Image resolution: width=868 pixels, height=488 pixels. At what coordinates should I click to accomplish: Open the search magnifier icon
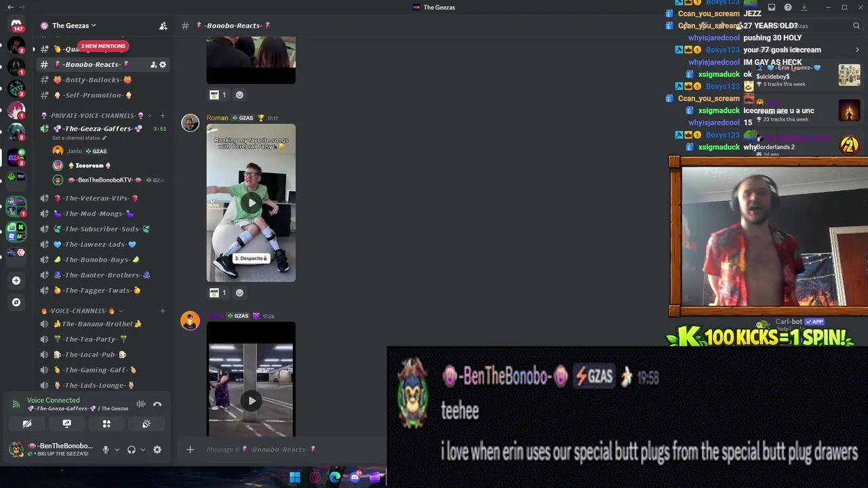[856, 26]
